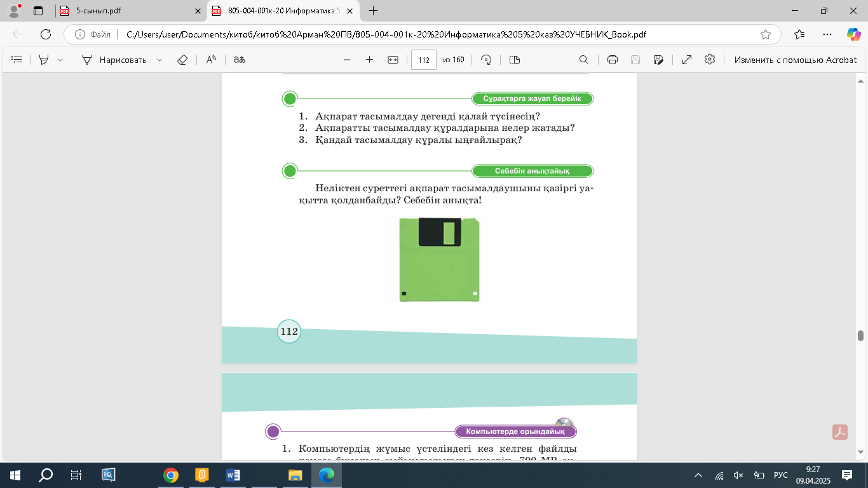The height and width of the screenshot is (488, 868).
Task: Click the Компьютерде орындайық heading
Action: 515,432
